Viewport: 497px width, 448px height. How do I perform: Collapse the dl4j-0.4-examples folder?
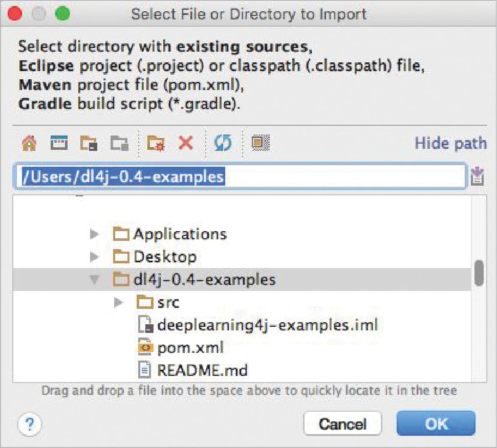point(94,280)
